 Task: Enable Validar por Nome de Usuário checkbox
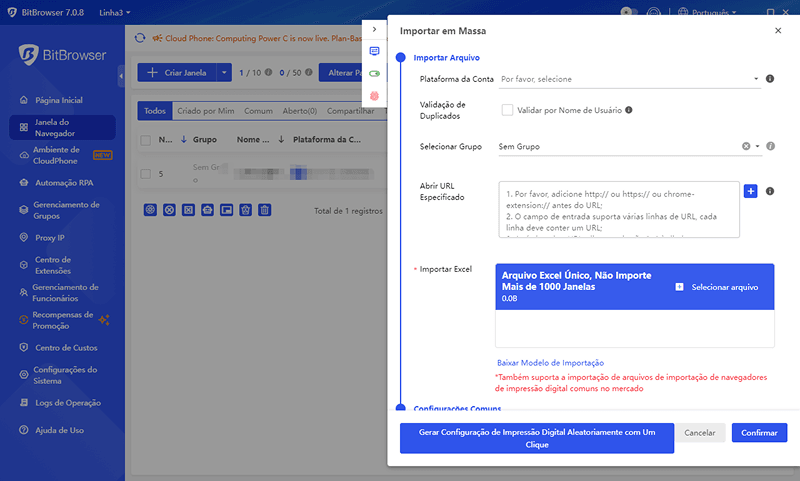point(507,110)
